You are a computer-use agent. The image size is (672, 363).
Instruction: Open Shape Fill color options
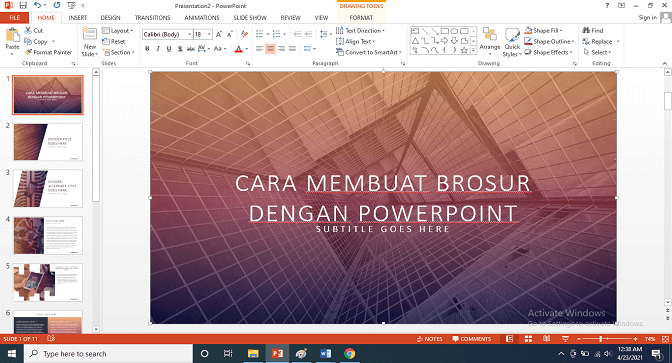543,30
